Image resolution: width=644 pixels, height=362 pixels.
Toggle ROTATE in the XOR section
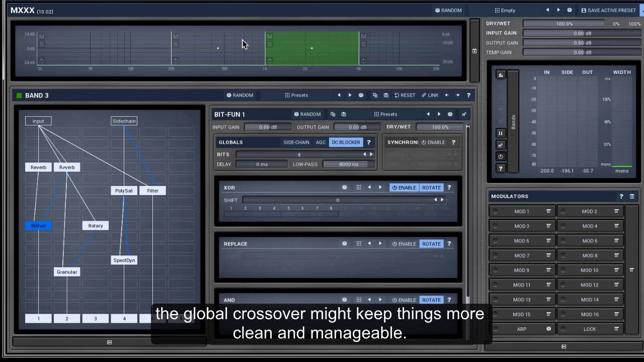pyautogui.click(x=431, y=188)
